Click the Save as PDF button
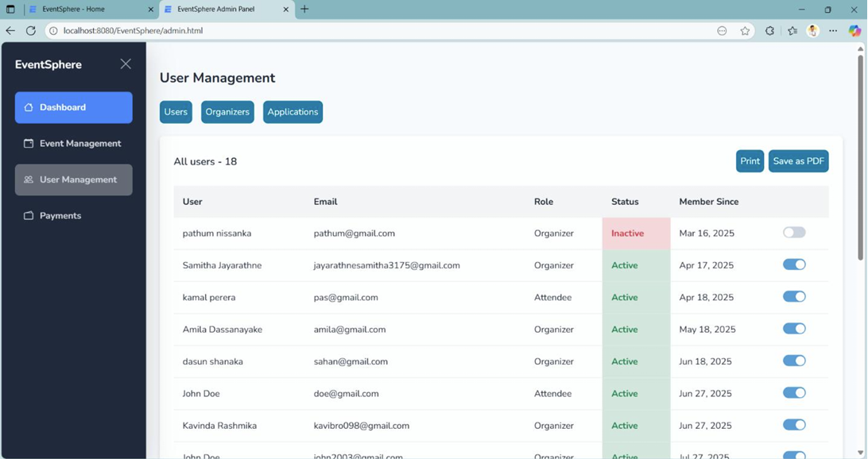The width and height of the screenshot is (868, 459). click(x=798, y=161)
